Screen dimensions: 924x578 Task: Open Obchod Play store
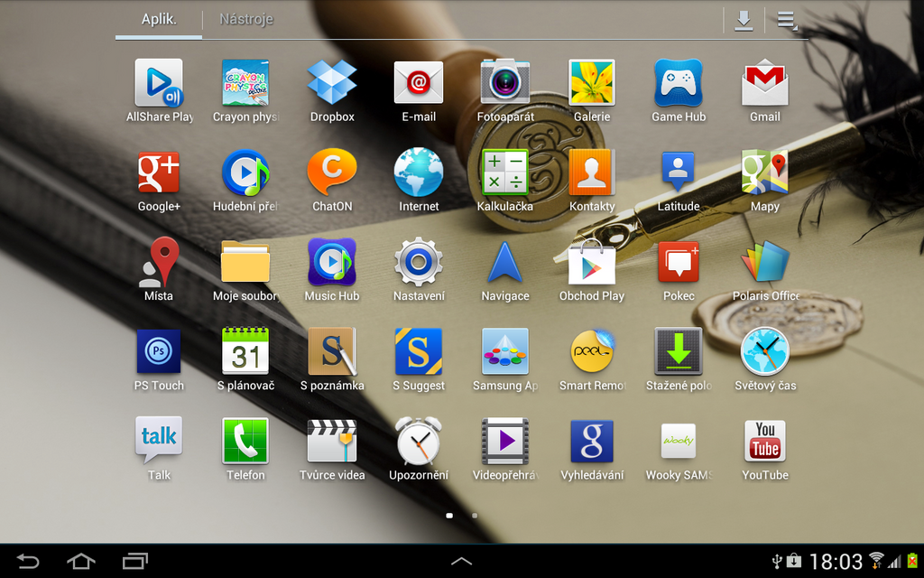[x=592, y=262]
